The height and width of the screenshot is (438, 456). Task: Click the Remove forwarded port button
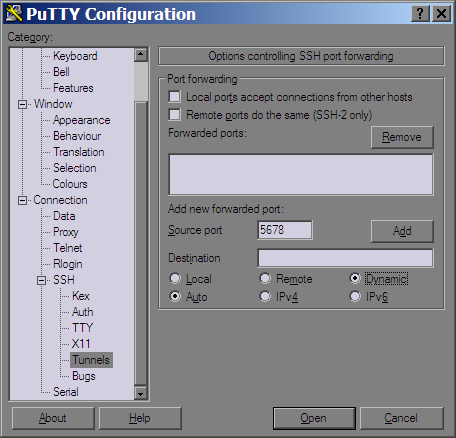click(x=402, y=137)
